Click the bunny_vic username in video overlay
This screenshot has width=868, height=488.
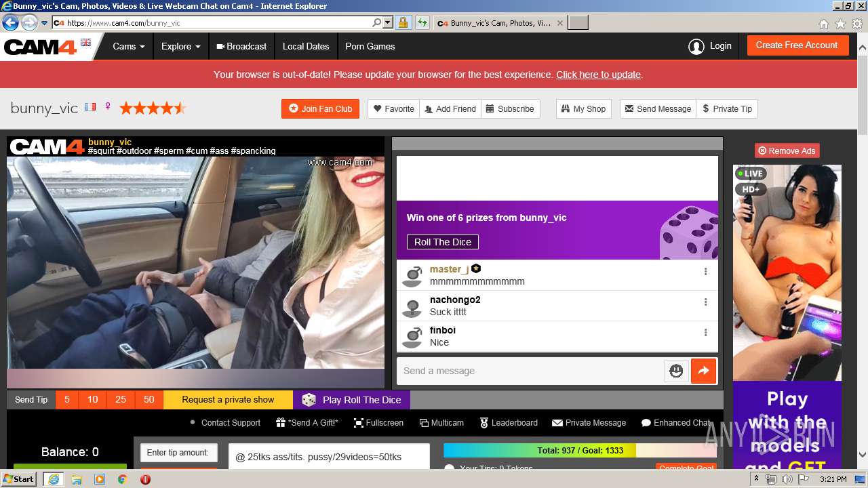point(110,142)
